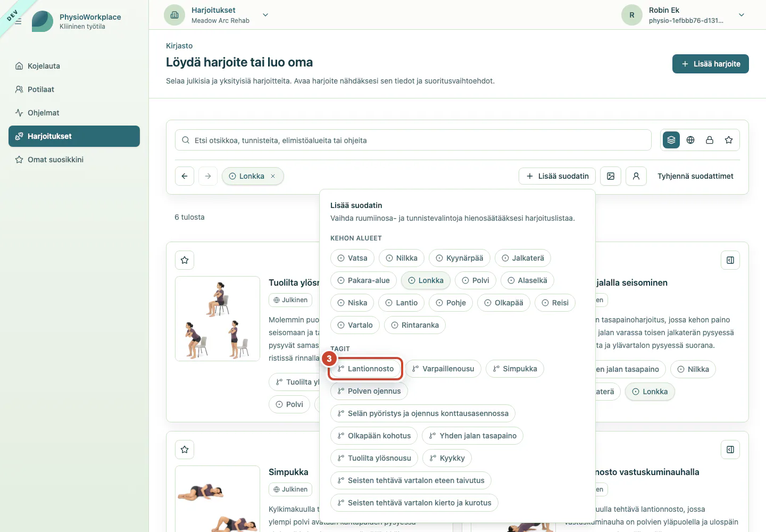
Task: Select the public globe visibility icon
Action: (690, 140)
